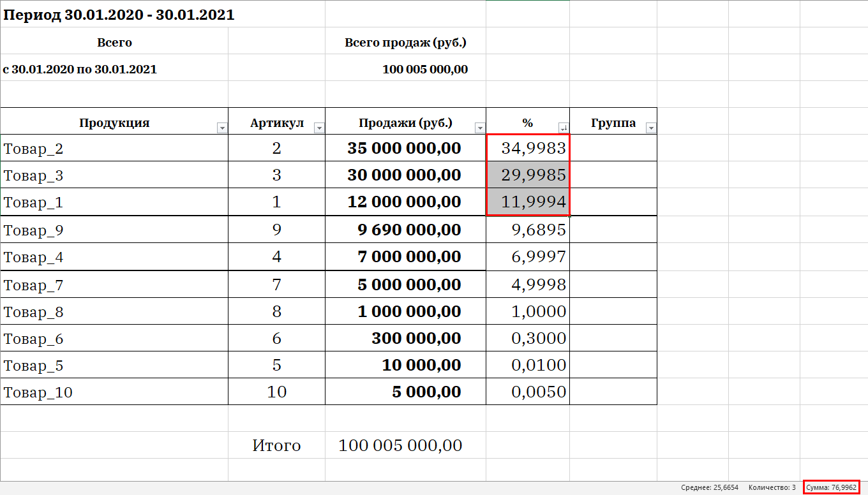Select the 34,9983 percent cell

point(528,149)
